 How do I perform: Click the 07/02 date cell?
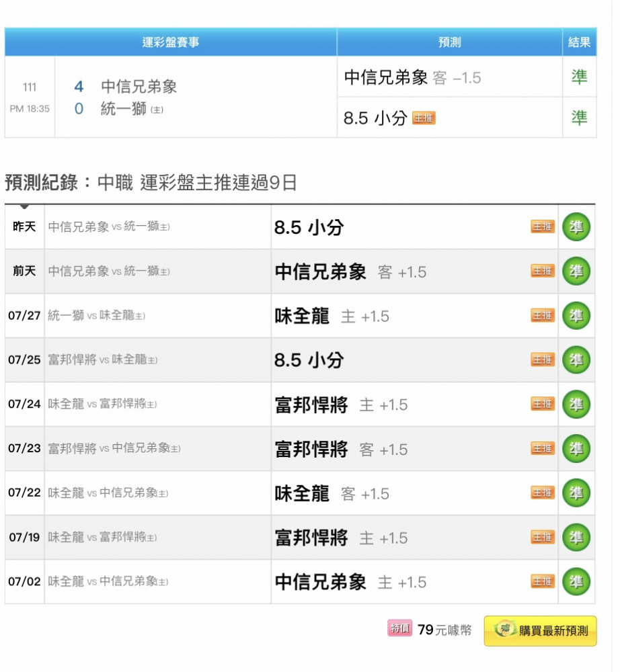(24, 581)
